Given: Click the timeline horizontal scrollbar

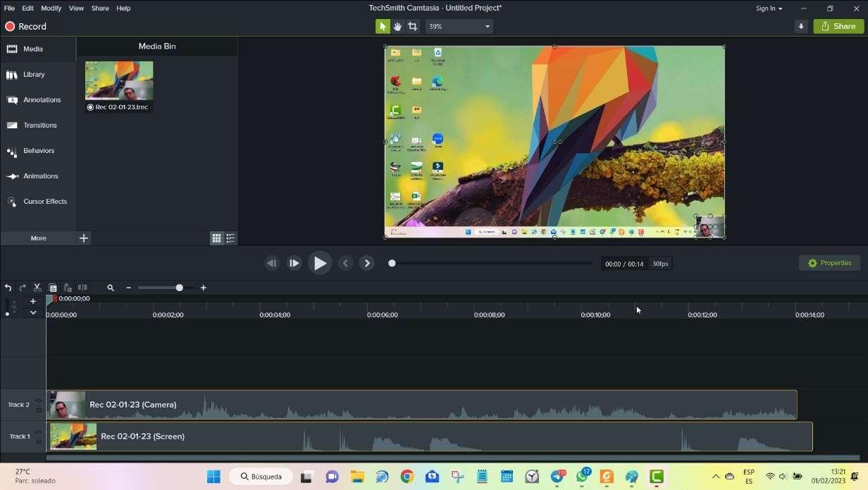Looking at the screenshot, I should [452, 458].
